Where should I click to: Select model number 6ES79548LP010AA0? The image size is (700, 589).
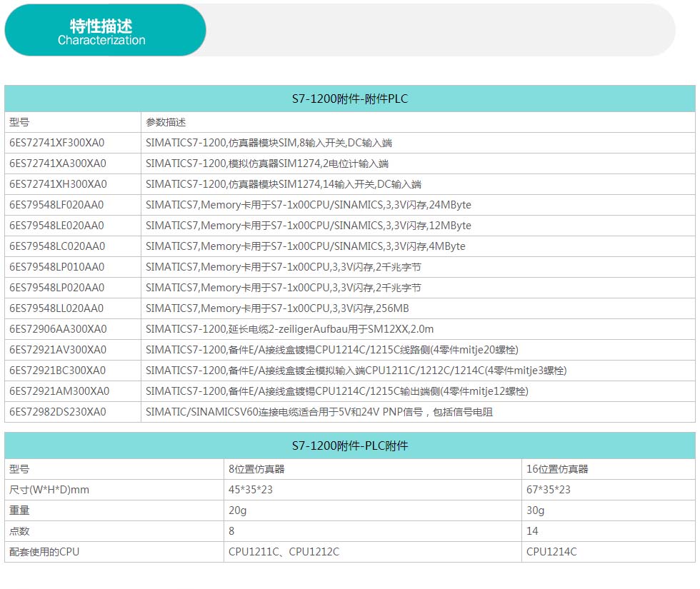56,267
